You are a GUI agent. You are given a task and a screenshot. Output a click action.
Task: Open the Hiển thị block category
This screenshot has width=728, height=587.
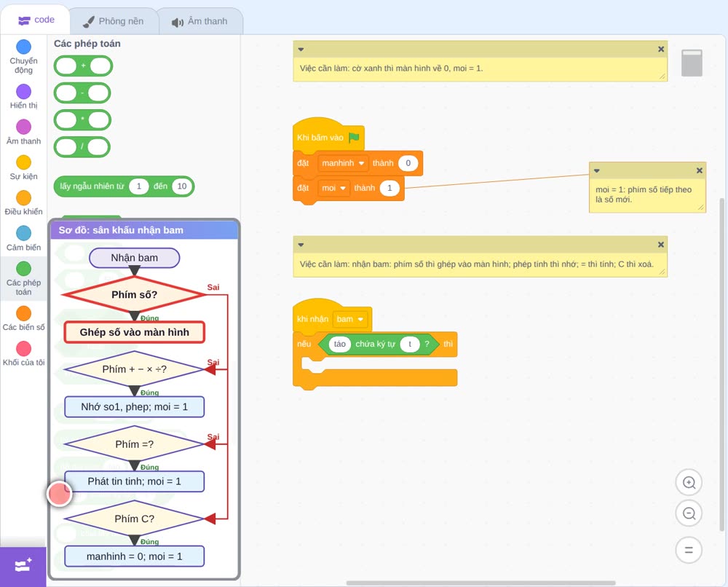coord(23,97)
